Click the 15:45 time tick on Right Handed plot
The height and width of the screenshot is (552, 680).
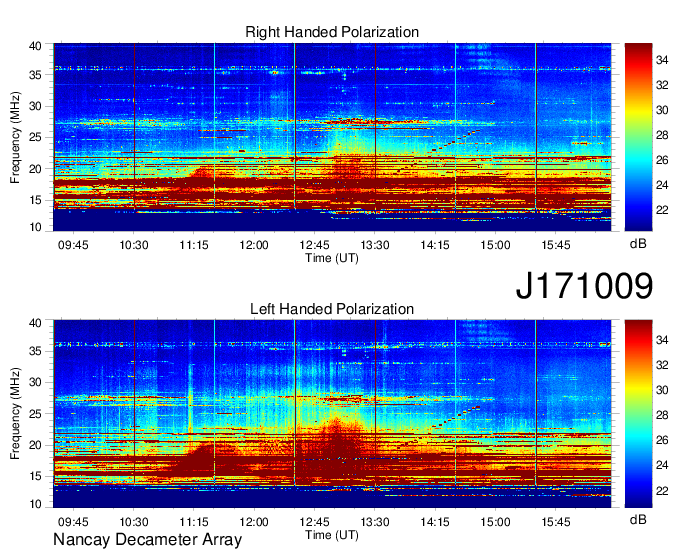556,245
